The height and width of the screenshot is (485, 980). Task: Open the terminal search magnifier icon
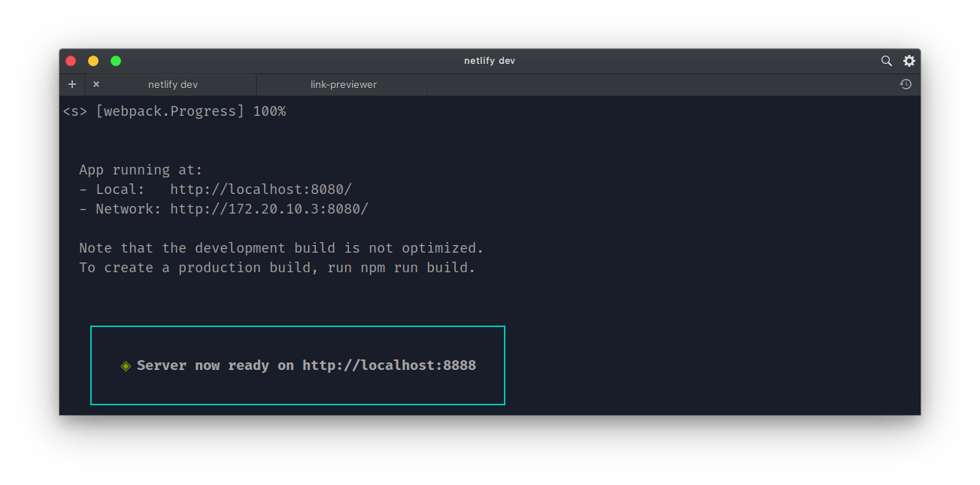(887, 61)
